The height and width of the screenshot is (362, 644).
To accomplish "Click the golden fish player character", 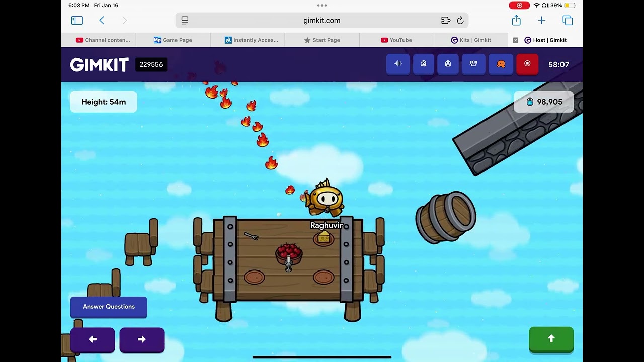I will point(326,198).
